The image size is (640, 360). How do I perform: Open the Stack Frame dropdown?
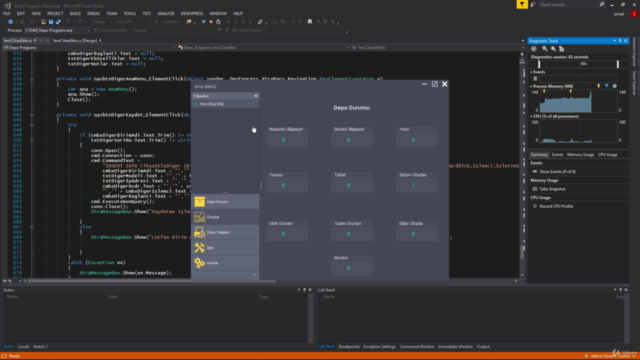point(305,30)
